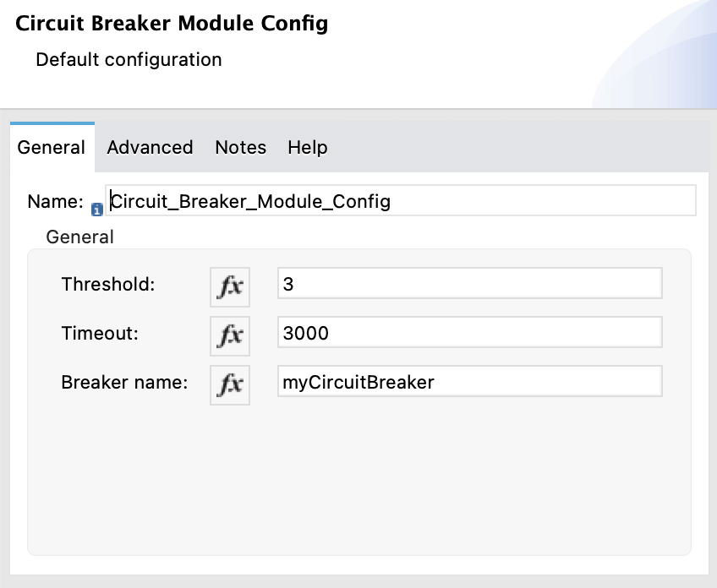The height and width of the screenshot is (588, 717).
Task: Click the blue info icon beside Name
Action: point(97,210)
